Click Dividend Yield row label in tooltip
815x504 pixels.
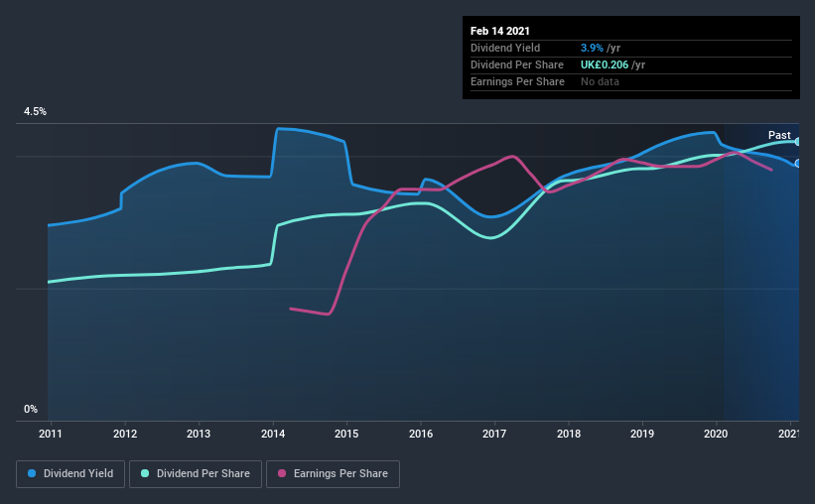[505, 48]
